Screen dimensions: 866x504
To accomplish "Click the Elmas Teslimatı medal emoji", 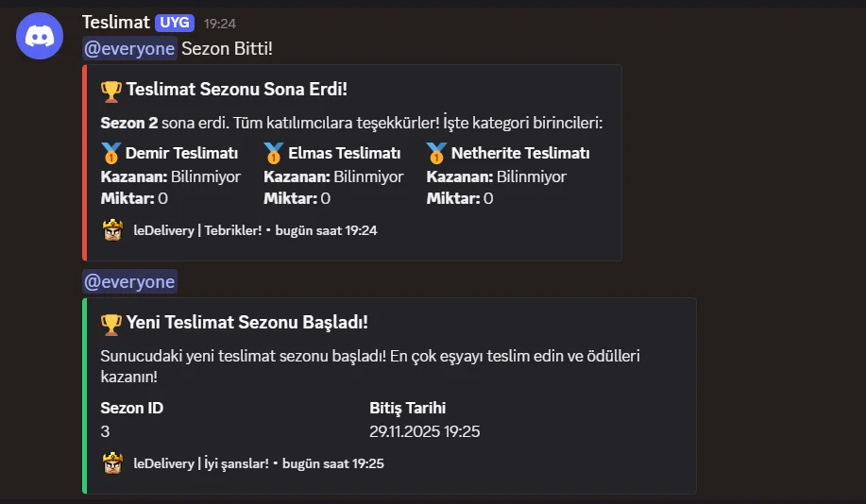I will coord(274,154).
